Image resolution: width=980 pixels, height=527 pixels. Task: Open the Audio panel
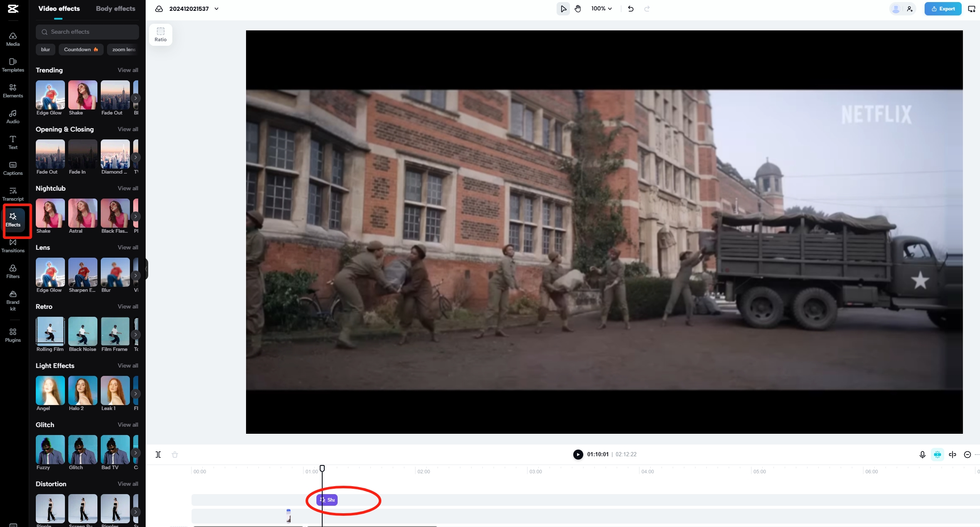(x=13, y=117)
